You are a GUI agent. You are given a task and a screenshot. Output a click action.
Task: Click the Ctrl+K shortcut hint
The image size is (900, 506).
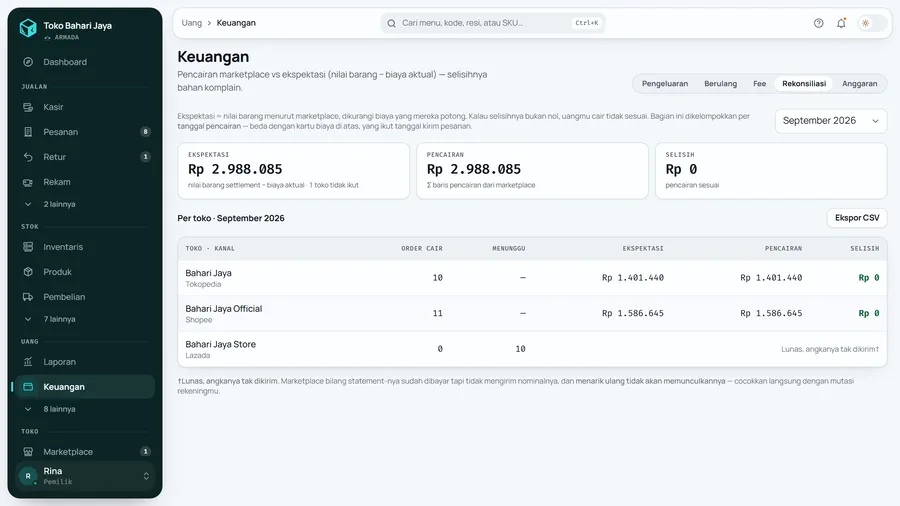click(587, 23)
